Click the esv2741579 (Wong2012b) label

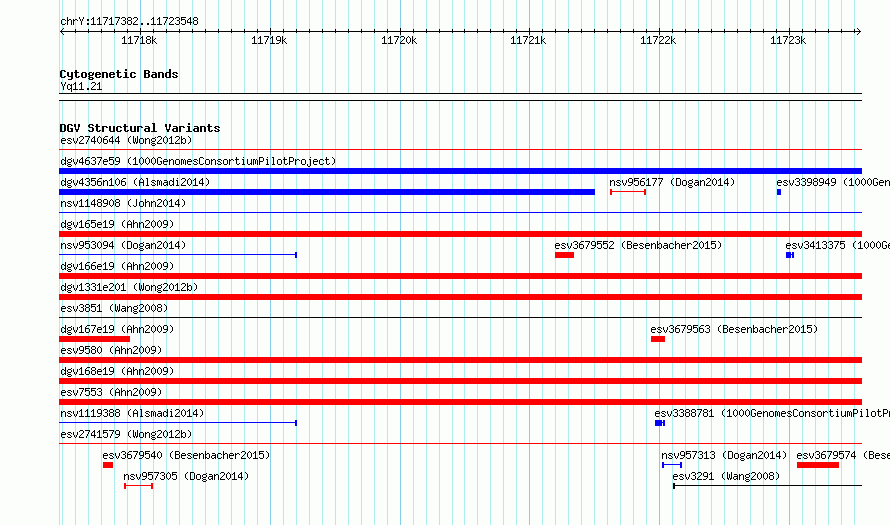(x=126, y=434)
